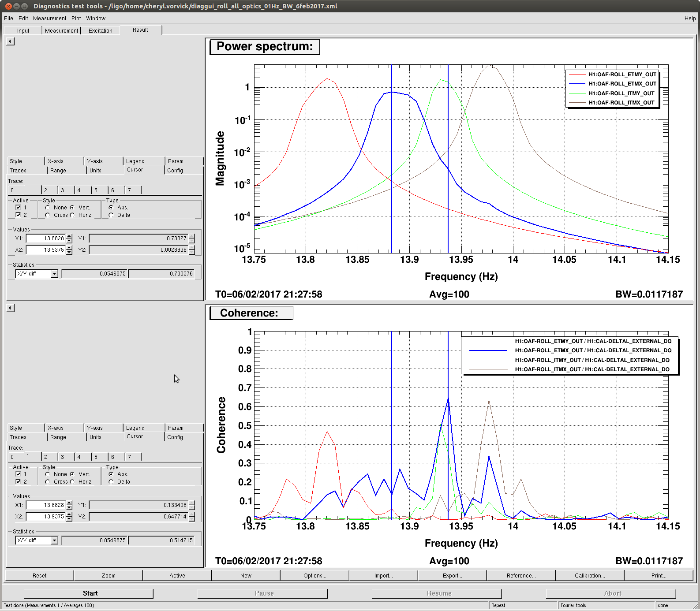Open X-axis tab in upper panel
This screenshot has width=700, height=611.
coord(64,161)
